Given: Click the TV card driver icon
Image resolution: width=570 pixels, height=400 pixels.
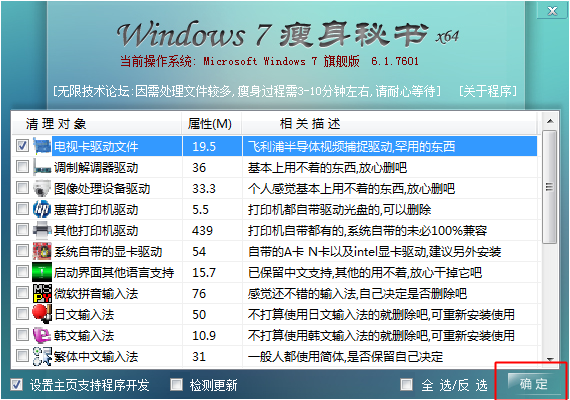Looking at the screenshot, I should (42, 146).
